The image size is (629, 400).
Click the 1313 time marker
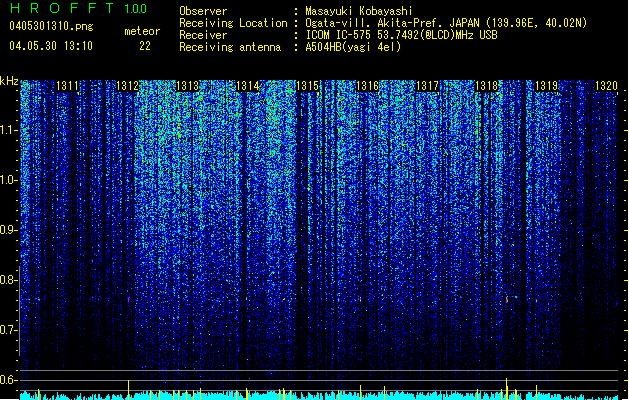(187, 86)
